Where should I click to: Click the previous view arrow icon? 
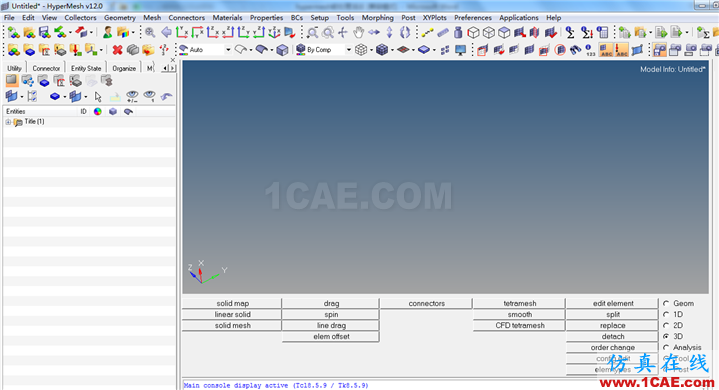166,33
